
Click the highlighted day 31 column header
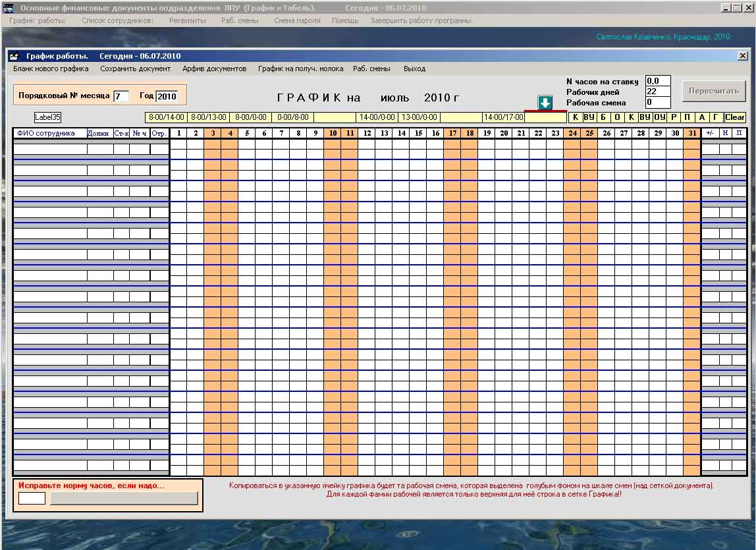click(692, 133)
